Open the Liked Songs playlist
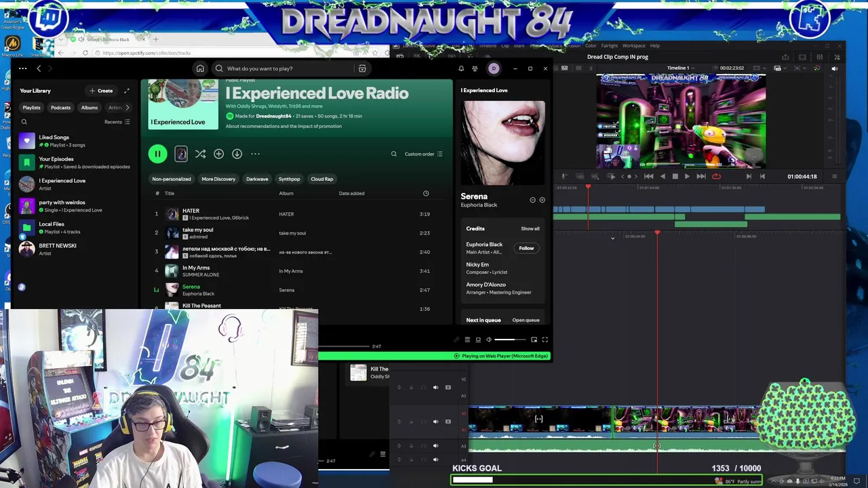 point(75,141)
